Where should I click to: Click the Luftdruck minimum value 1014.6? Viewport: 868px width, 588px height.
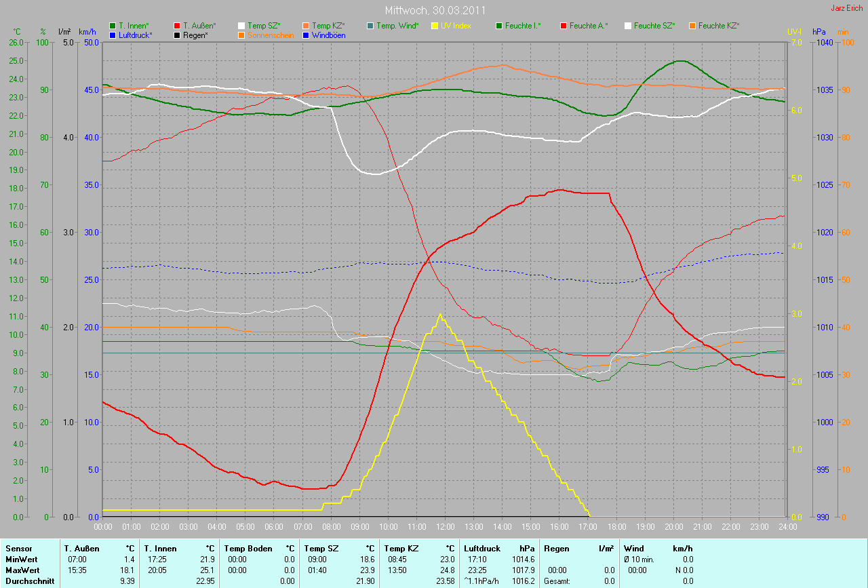(523, 560)
